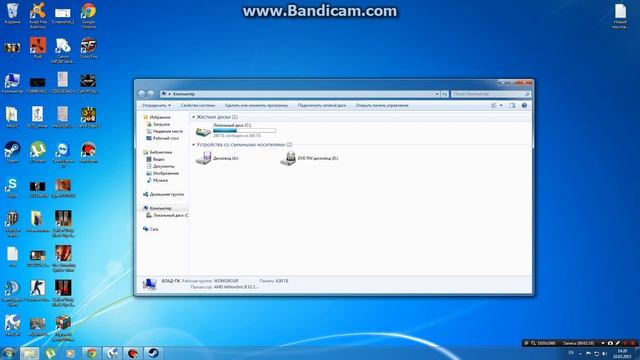Select the uTorrent shortcut on the desktop
Image resolution: width=640 pixels, height=360 pixels.
pos(38,152)
